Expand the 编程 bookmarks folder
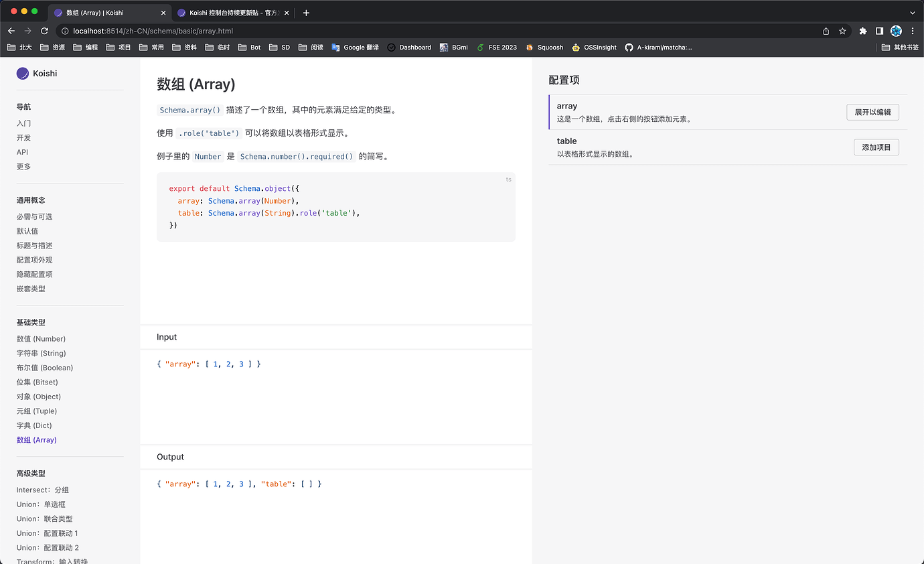This screenshot has height=564, width=924. pyautogui.click(x=86, y=48)
